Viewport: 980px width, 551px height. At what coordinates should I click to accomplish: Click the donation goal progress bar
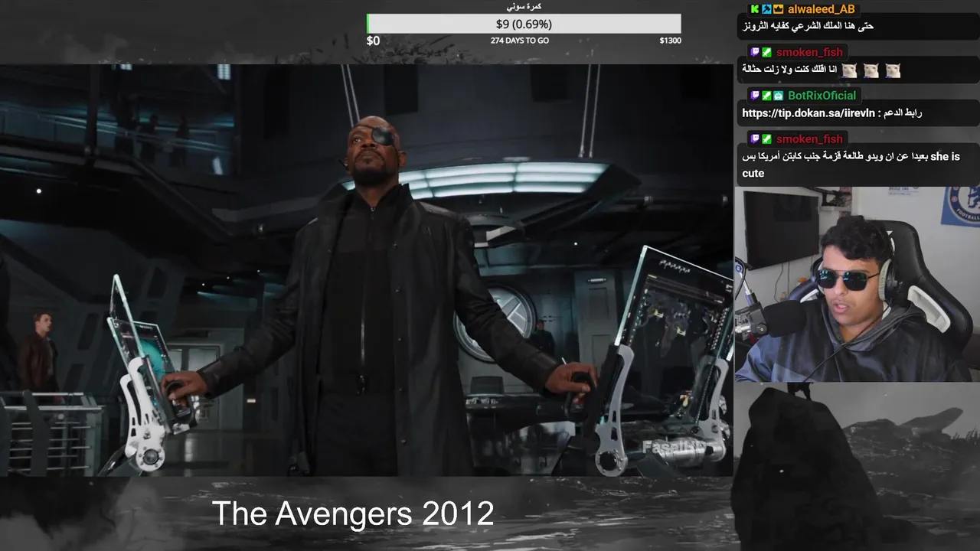[x=524, y=24]
